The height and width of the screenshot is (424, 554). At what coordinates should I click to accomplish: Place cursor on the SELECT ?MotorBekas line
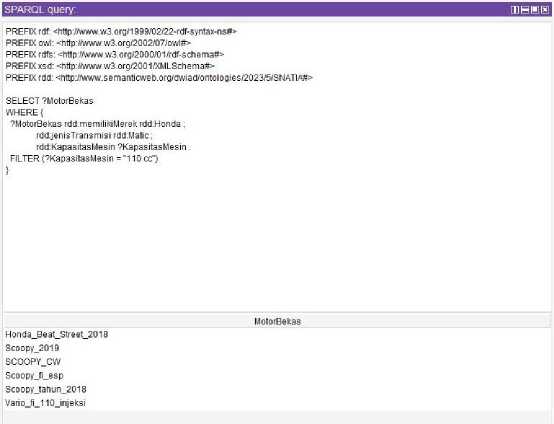[x=50, y=101]
